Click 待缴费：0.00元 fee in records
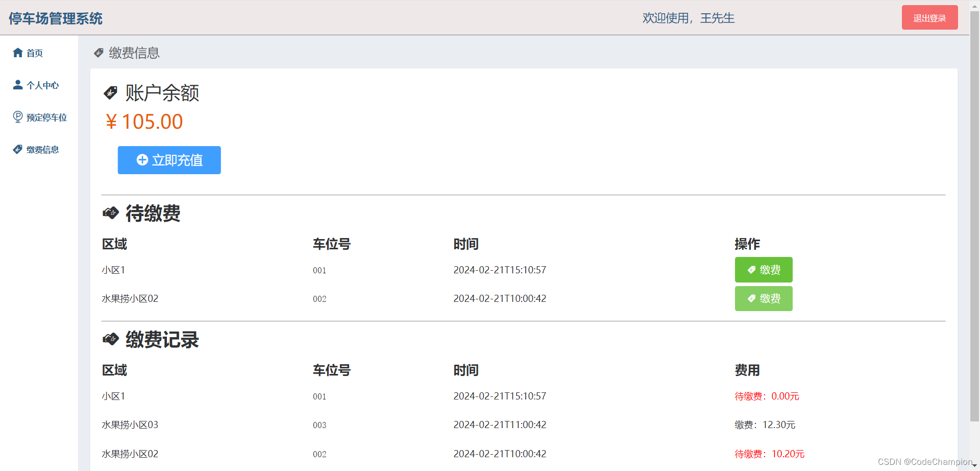 coord(767,396)
